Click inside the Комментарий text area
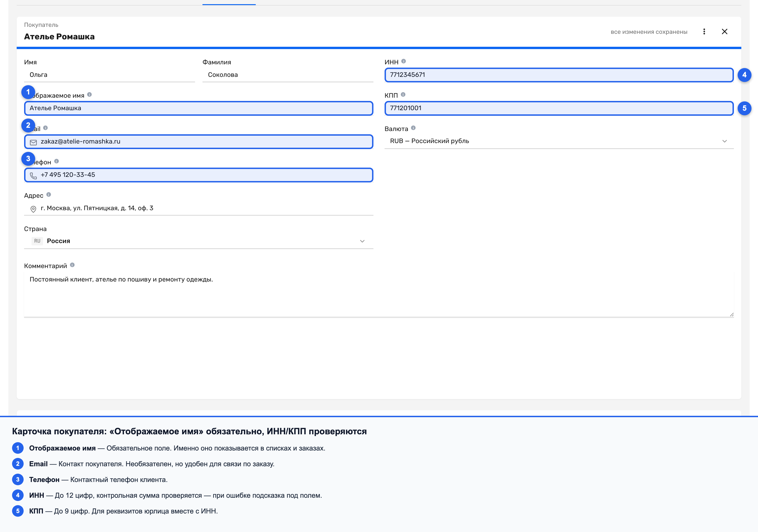The width and height of the screenshot is (758, 532). click(x=379, y=294)
